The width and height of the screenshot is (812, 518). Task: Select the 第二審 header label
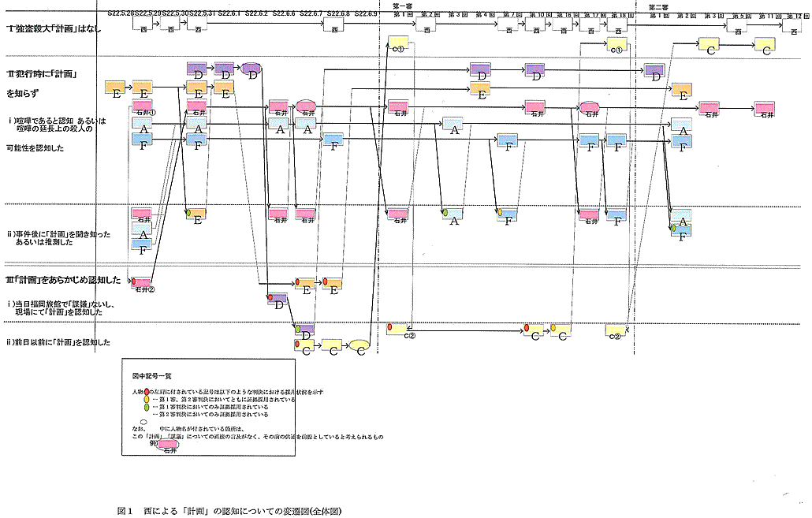[659, 6]
